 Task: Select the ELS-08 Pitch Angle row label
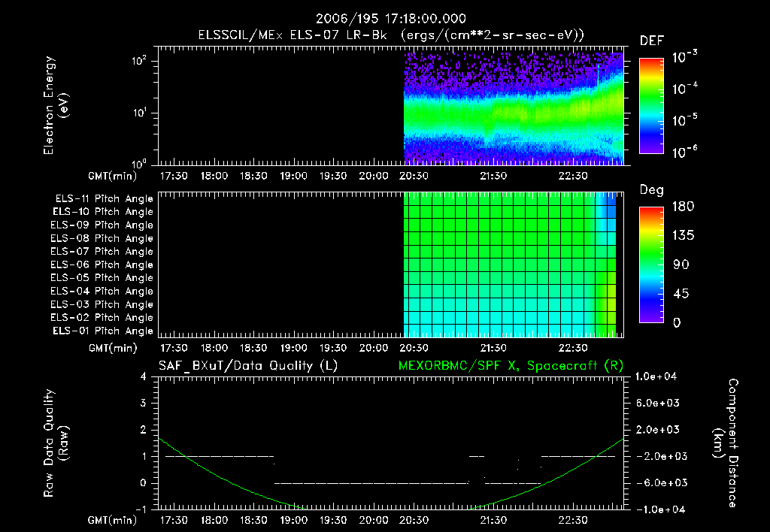point(102,238)
